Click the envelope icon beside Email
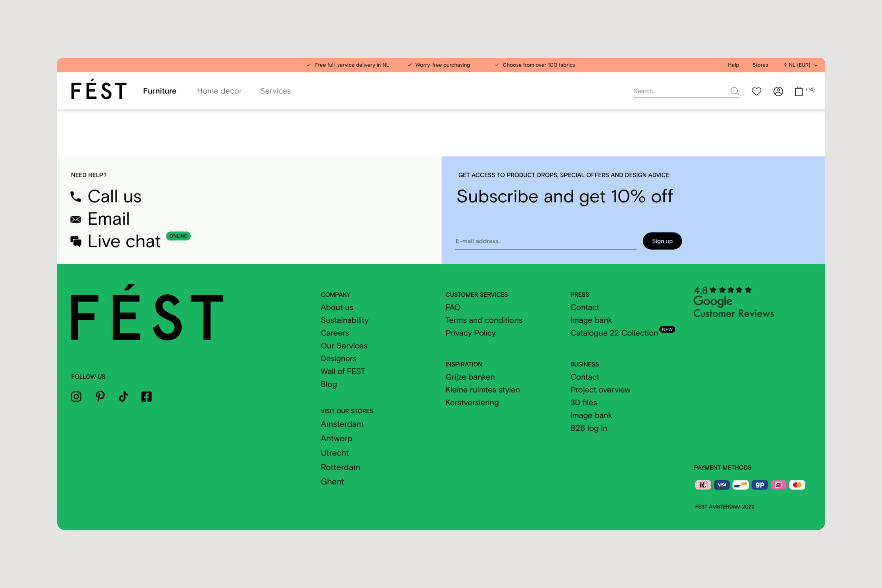The height and width of the screenshot is (588, 882). coord(75,219)
